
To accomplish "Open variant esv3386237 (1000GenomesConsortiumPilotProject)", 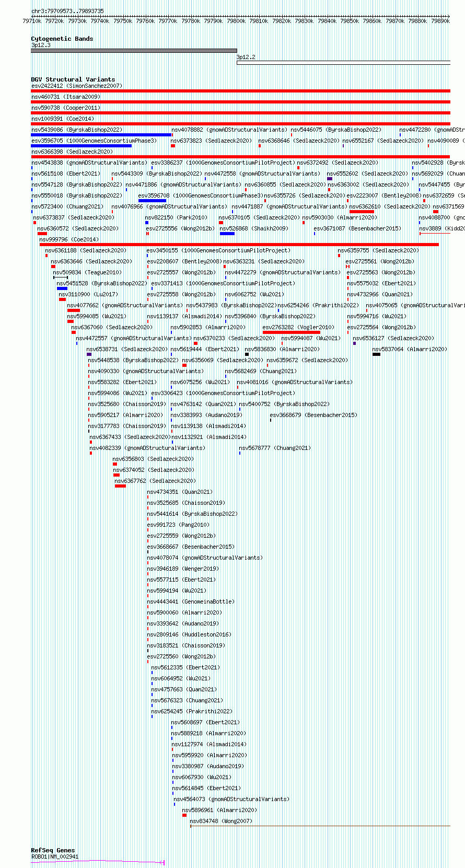I will click(223, 163).
